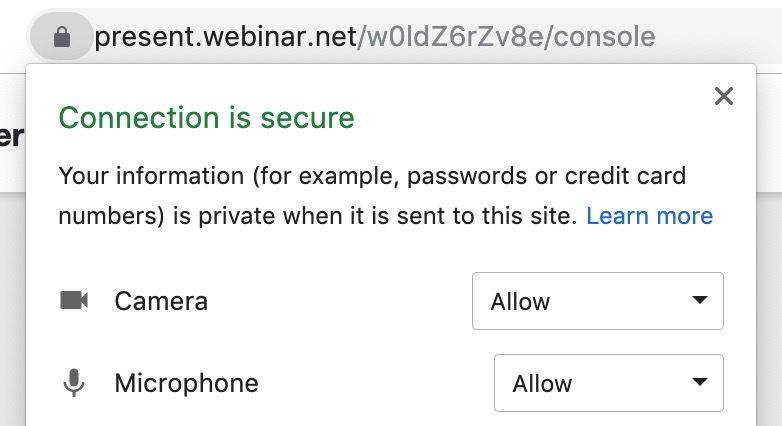Click the Microphone permission icon
This screenshot has width=782, height=426.
(x=74, y=383)
